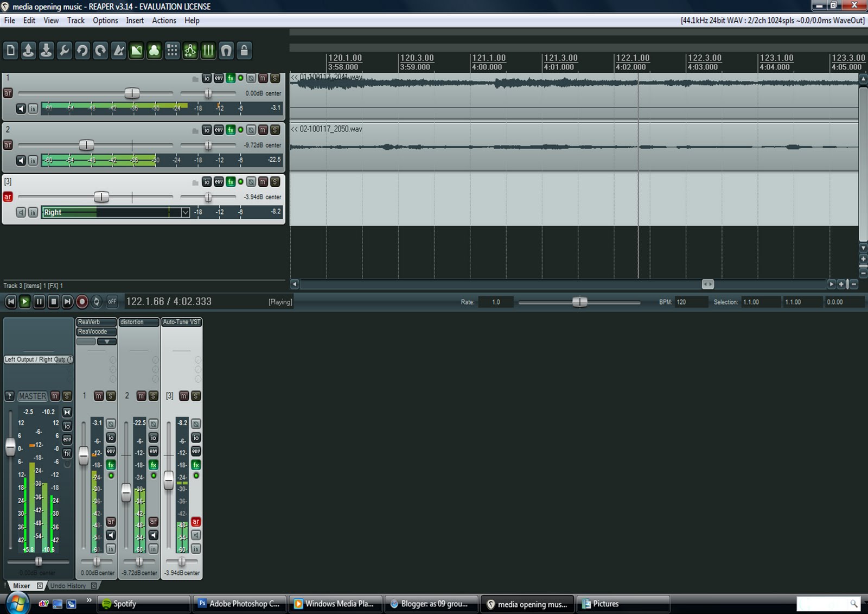The image size is (868, 614).
Task: Click the Open Project upload-arrow icon
Action: tap(28, 51)
